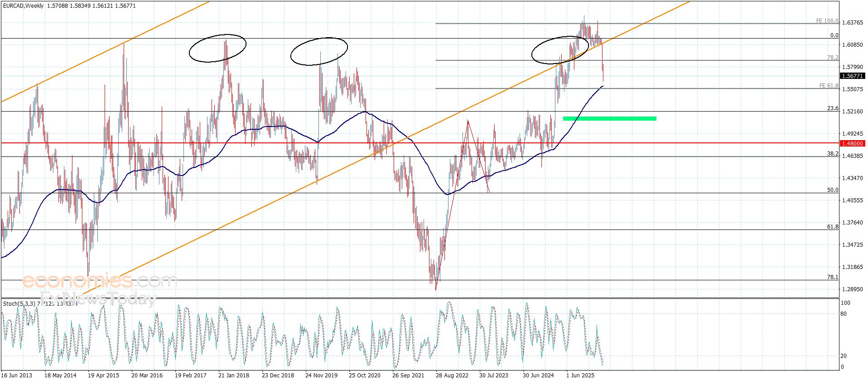This screenshot has width=868, height=381.
Task: Select the green rectangle target zone
Action: pos(610,119)
